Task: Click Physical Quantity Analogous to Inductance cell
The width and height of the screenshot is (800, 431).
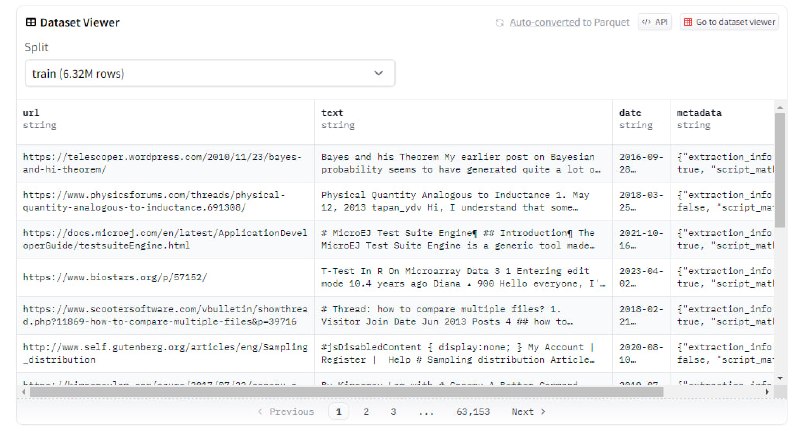Action: coord(463,201)
